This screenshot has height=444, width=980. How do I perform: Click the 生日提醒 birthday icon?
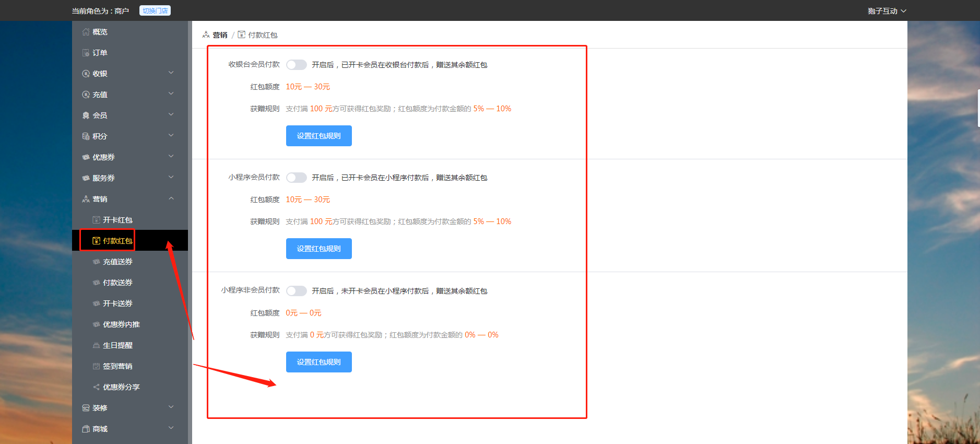click(96, 345)
